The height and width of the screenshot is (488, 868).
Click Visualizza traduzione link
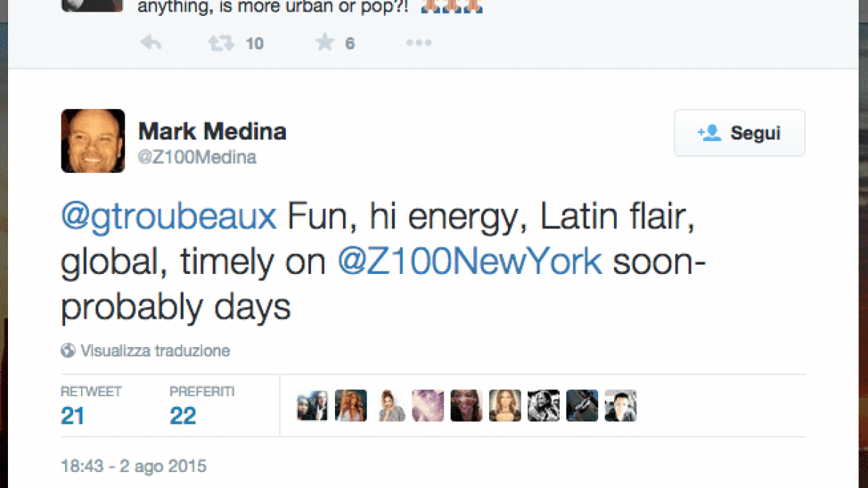click(155, 351)
